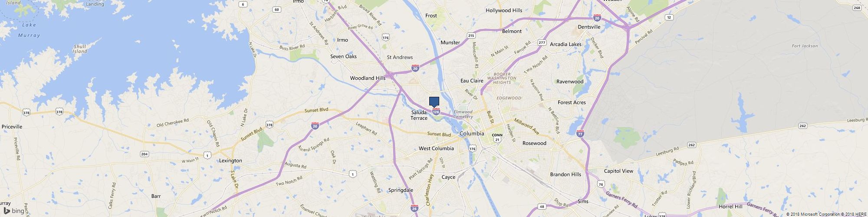Select the Forest Acres label

(x=572, y=102)
